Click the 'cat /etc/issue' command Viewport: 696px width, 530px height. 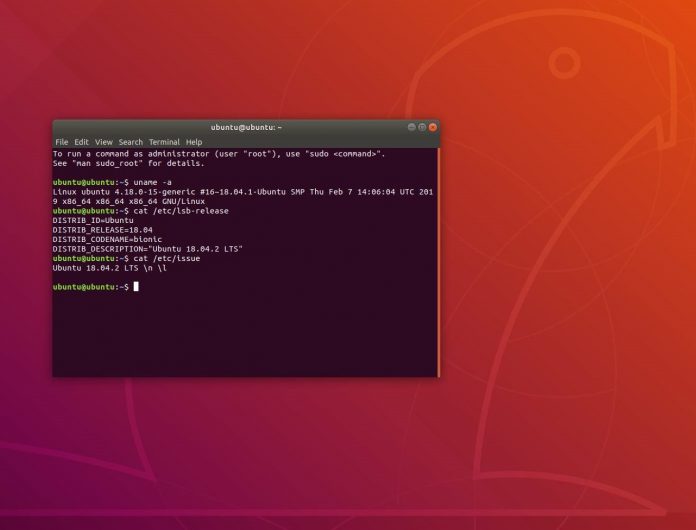click(x=166, y=258)
